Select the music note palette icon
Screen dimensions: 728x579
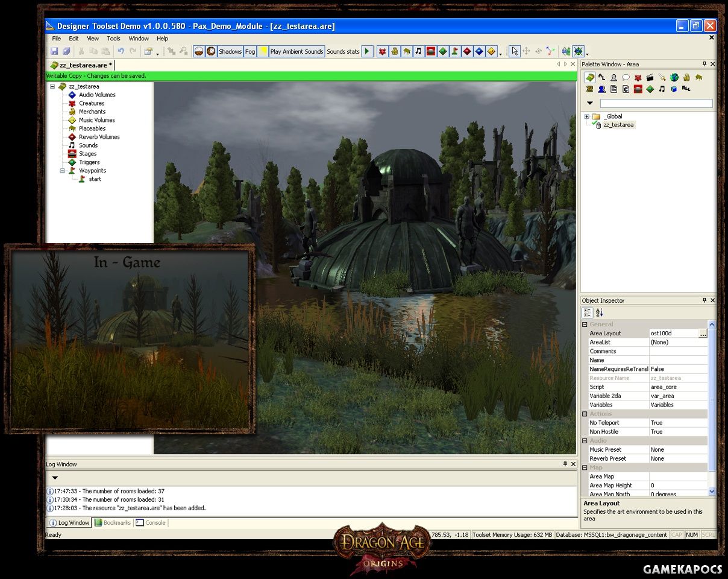(662, 89)
